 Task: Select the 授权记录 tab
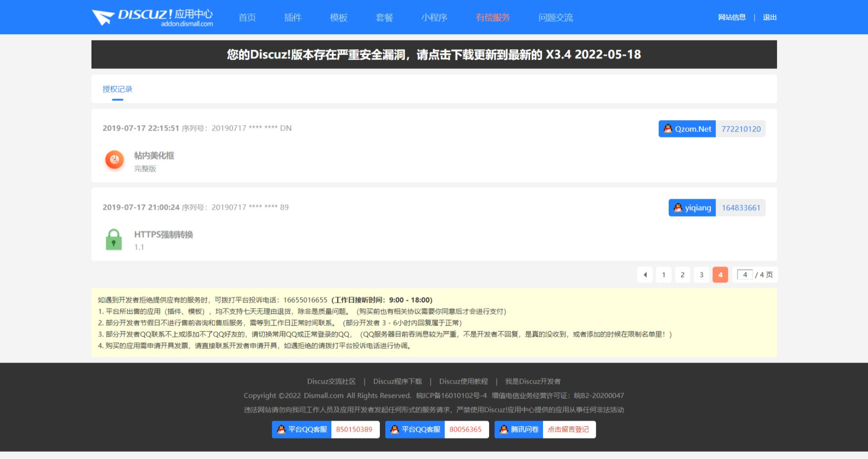point(117,89)
